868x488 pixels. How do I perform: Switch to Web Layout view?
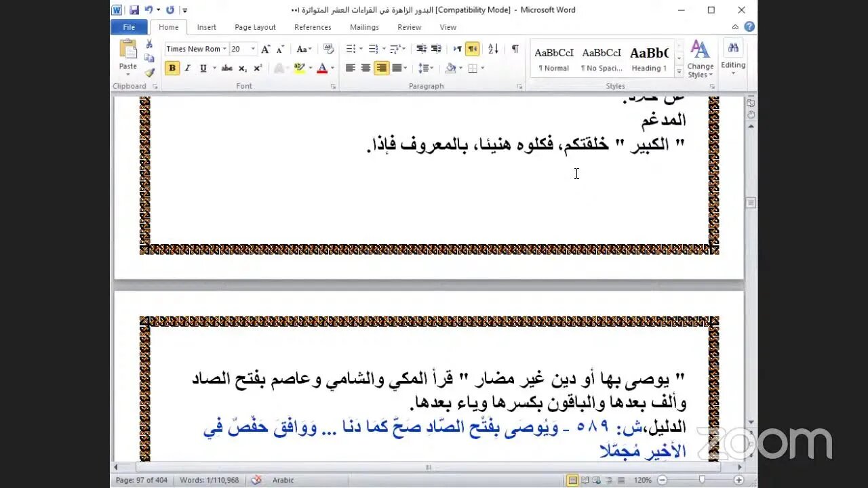(x=597, y=480)
